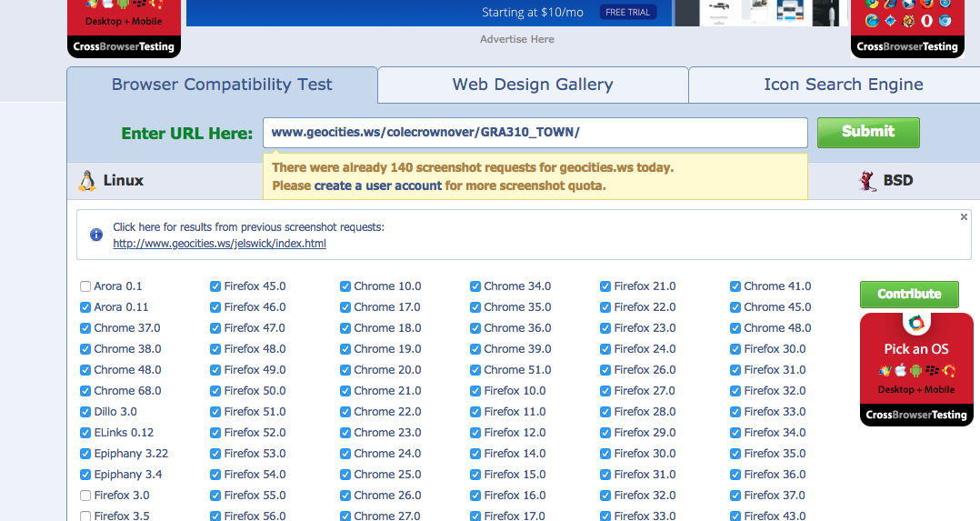This screenshot has height=521, width=980.
Task: Click the 'Enter URL Here:' label
Action: point(187,134)
